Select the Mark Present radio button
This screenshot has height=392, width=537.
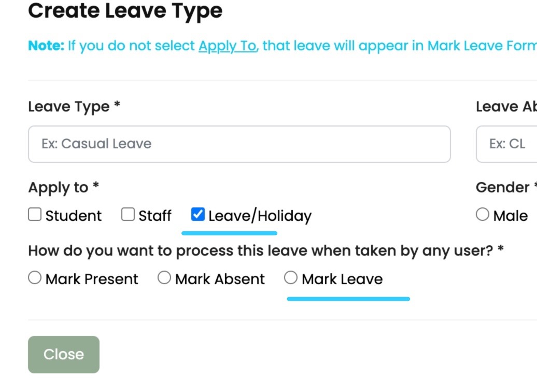[34, 278]
